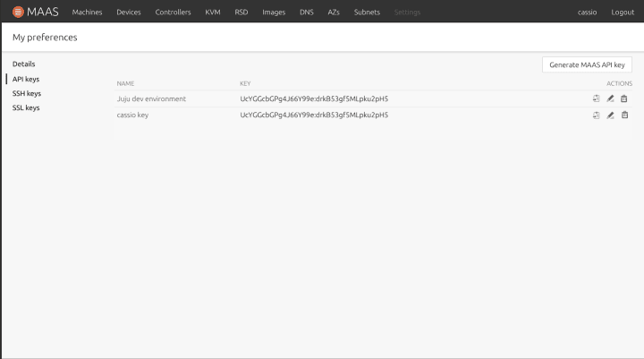The width and height of the screenshot is (644, 359).
Task: Open the KVM section
Action: click(x=213, y=13)
